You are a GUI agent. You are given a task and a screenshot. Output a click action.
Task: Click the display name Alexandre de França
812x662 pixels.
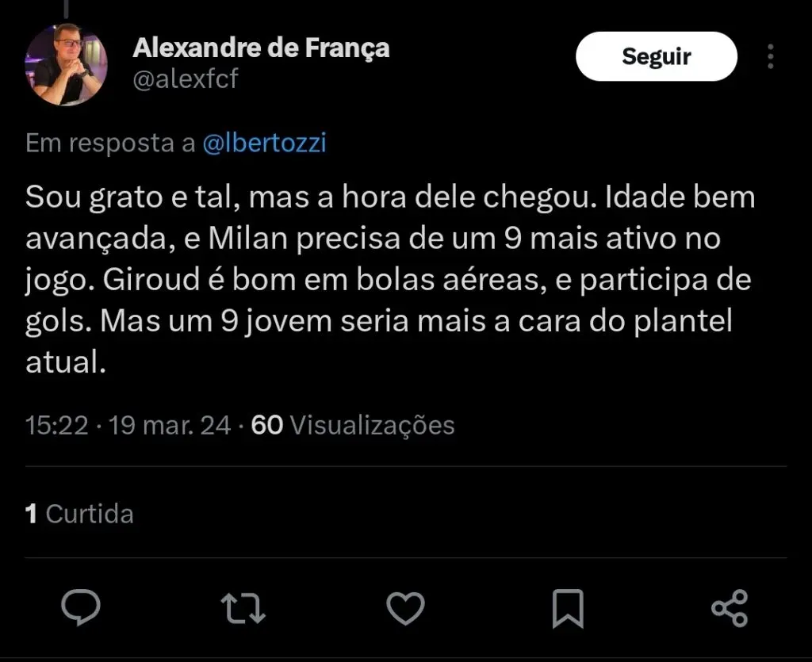click(x=261, y=48)
